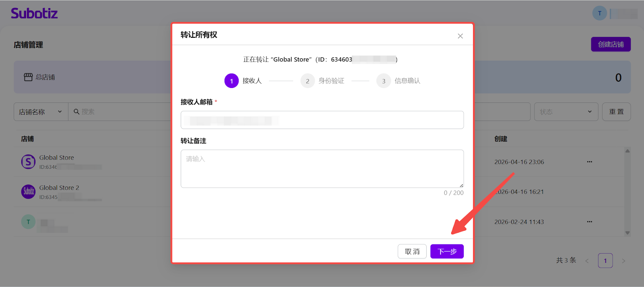Image resolution: width=644 pixels, height=287 pixels.
Task: Click the Subotiz logo
Action: pos(34,14)
